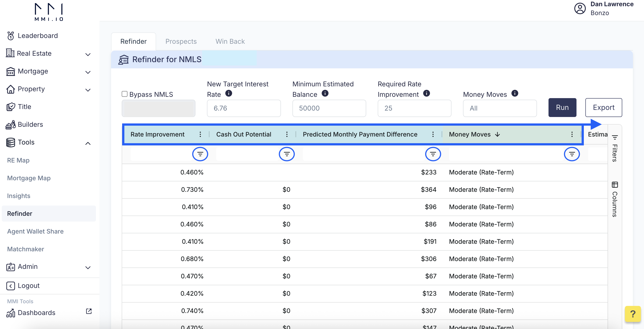Click the Run button
Viewport: 644px width, 329px height.
click(562, 107)
